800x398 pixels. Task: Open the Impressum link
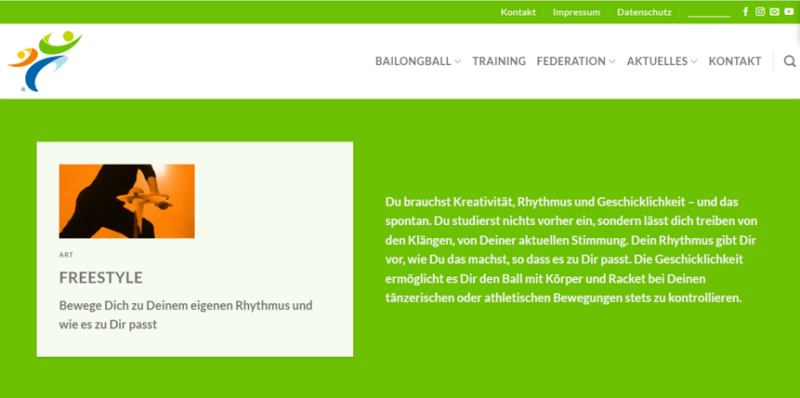(577, 12)
